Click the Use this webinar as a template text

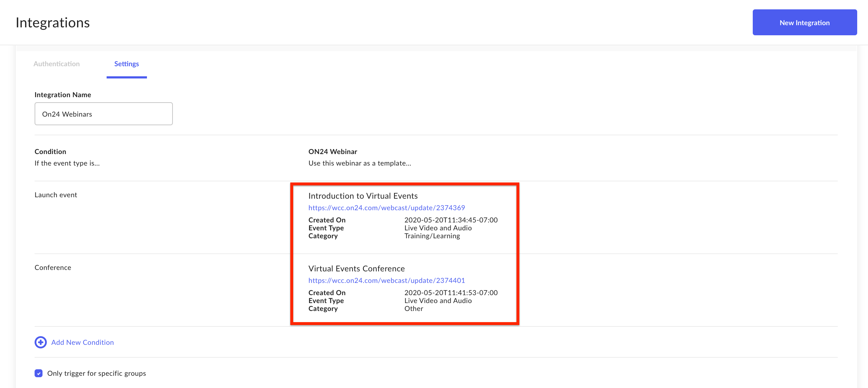pos(360,163)
